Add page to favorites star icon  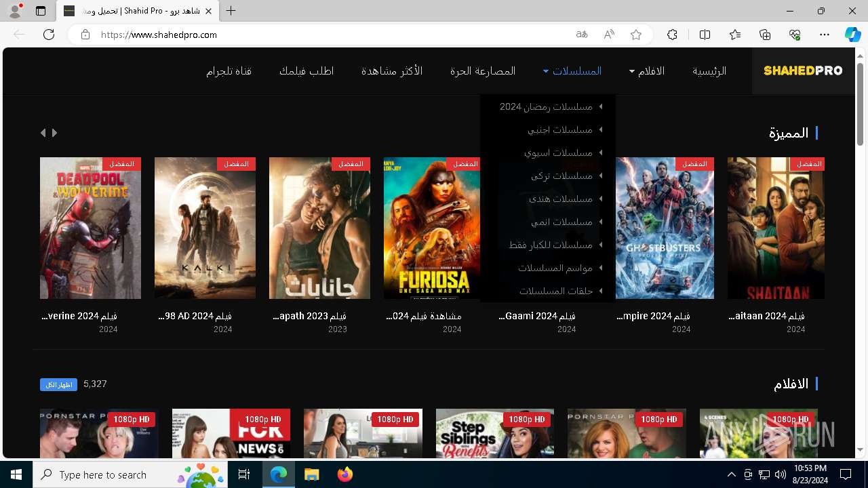pyautogui.click(x=636, y=35)
